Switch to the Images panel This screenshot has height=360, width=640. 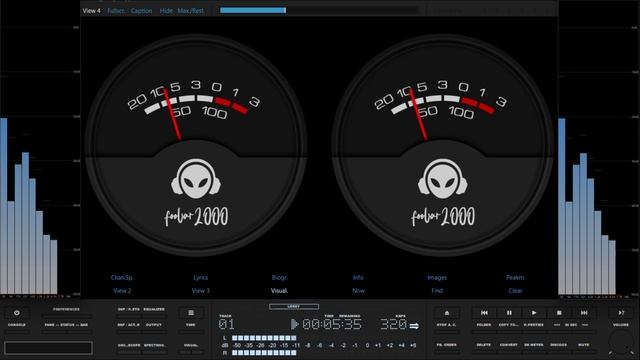click(437, 278)
